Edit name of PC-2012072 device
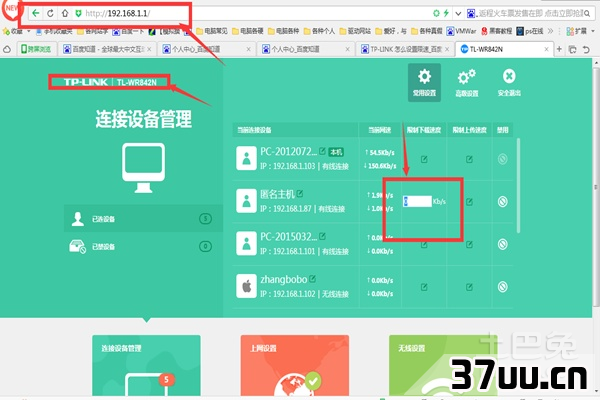Image resolution: width=600 pixels, height=400 pixels. coord(323,151)
